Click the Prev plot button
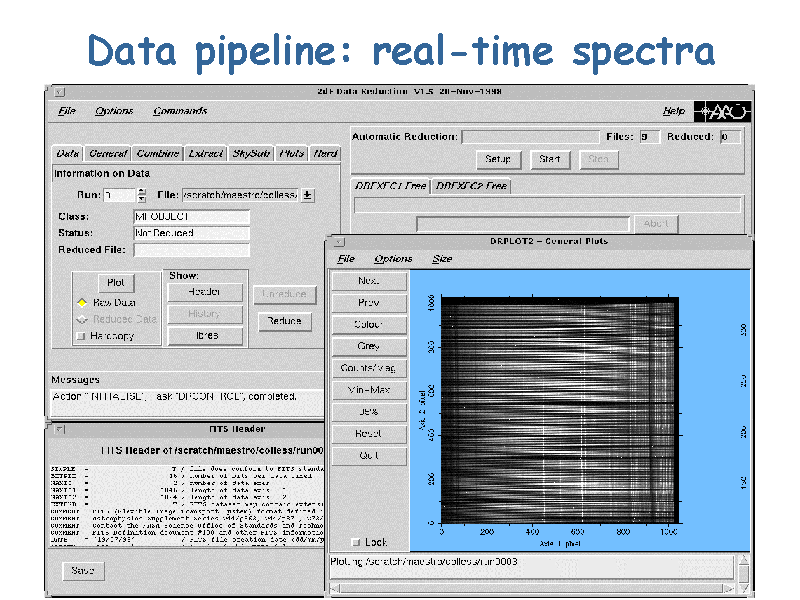Screen dimensions: 800x600 [x=369, y=303]
